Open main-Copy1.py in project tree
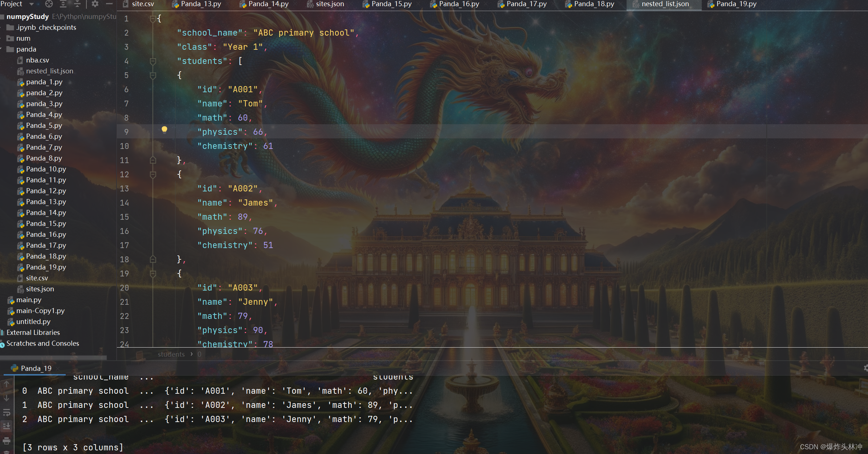This screenshot has height=454, width=868. click(x=40, y=311)
